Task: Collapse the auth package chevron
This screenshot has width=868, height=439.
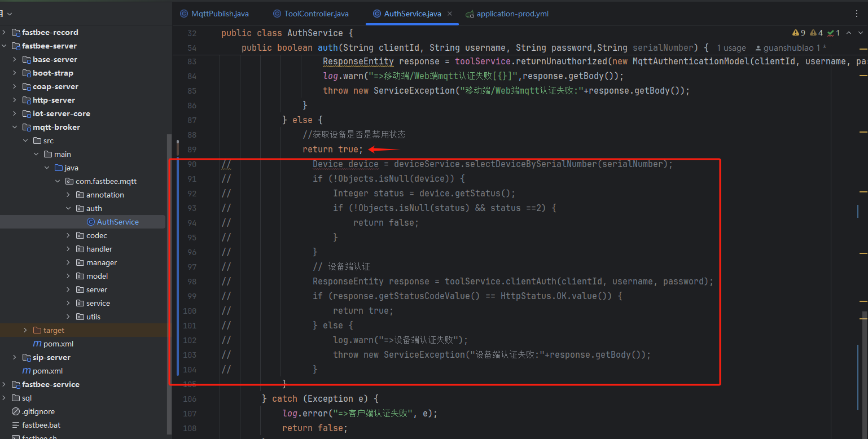Action: tap(68, 208)
